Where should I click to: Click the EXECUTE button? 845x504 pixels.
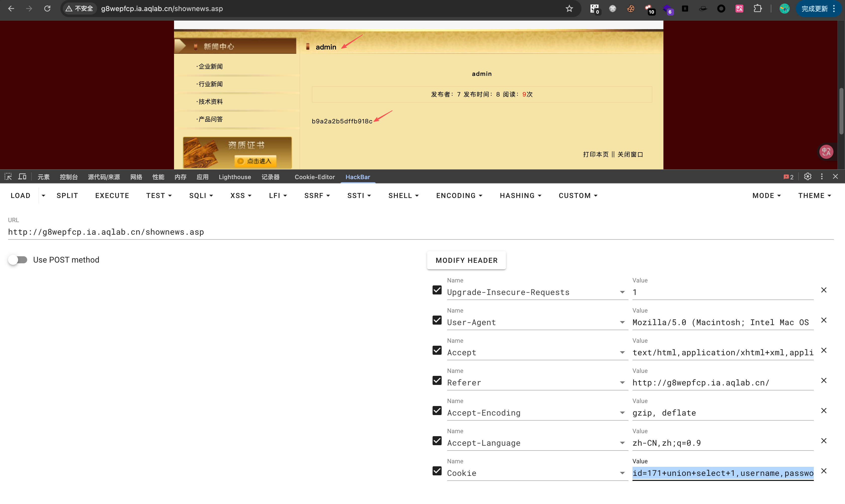112,196
